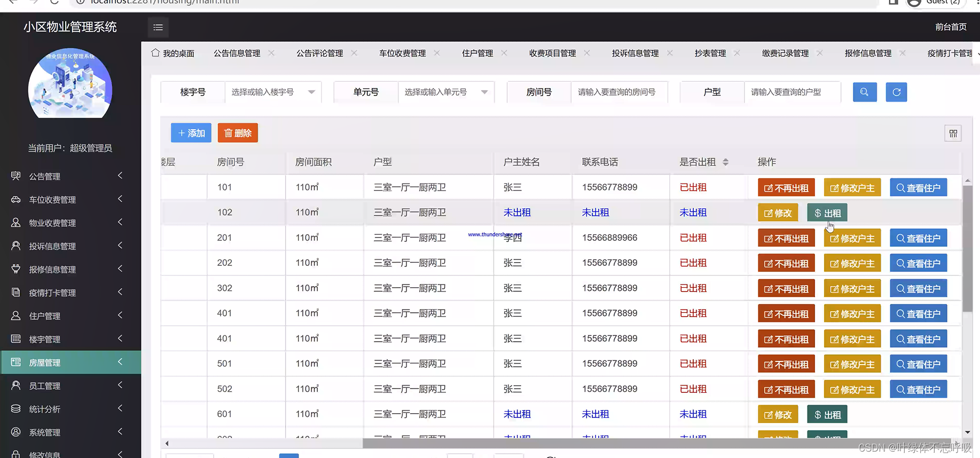Close the 抄表管理 tab

click(x=737, y=53)
